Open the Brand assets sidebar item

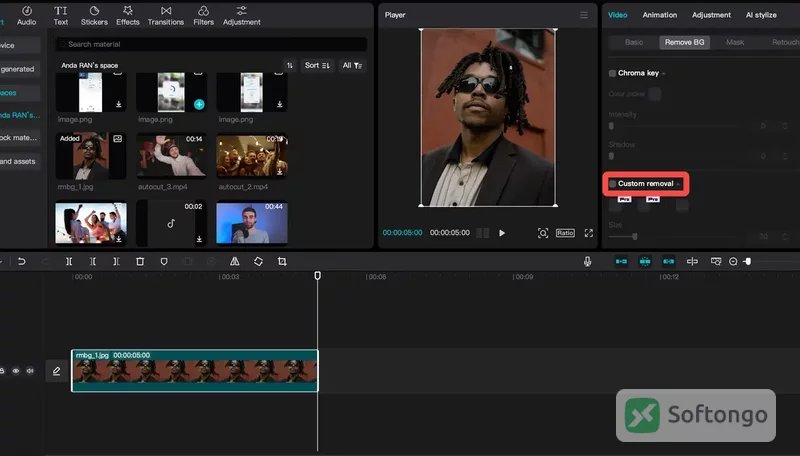click(x=19, y=161)
